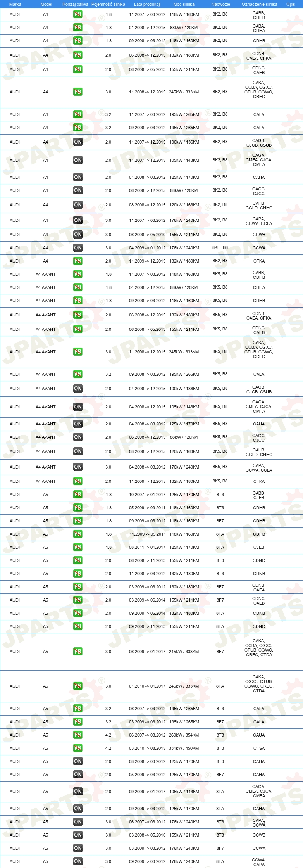Click production years 01.2010 -> 01.2017

[x=147, y=686]
